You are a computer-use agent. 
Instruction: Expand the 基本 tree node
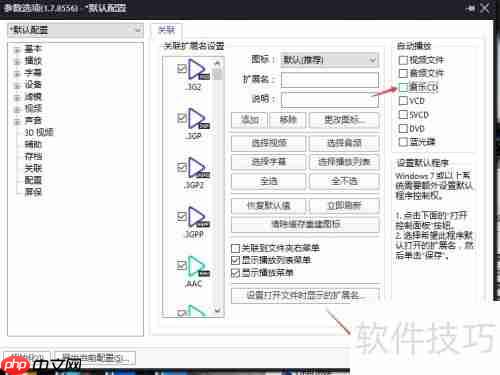(x=17, y=50)
